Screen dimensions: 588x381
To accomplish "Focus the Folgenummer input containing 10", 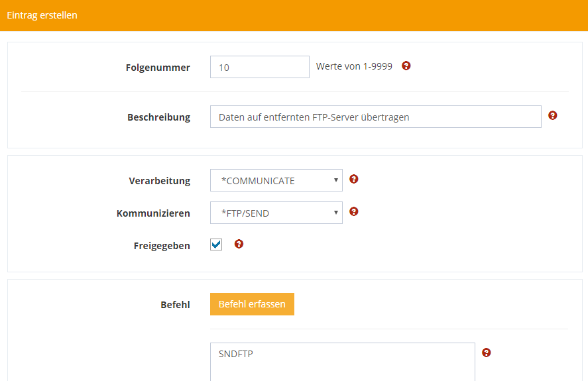I will [259, 67].
